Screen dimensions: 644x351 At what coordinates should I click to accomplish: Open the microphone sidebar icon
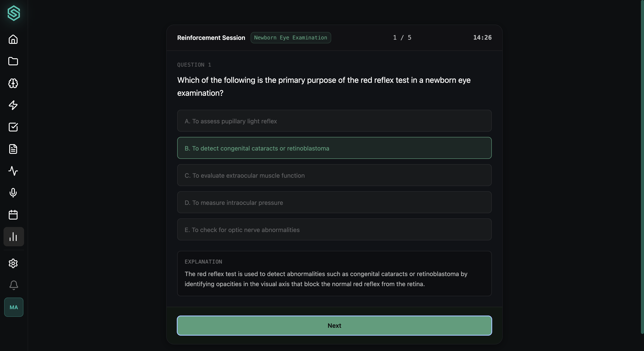click(13, 193)
